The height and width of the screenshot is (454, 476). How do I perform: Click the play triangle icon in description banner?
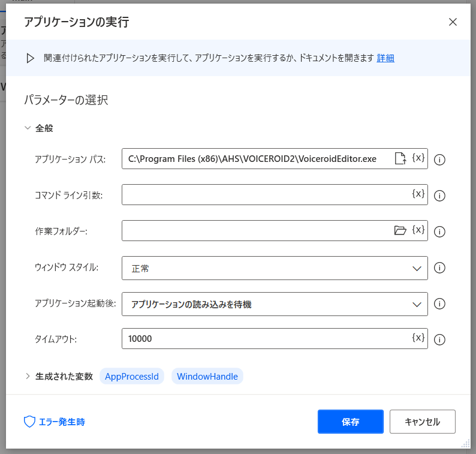click(x=30, y=58)
